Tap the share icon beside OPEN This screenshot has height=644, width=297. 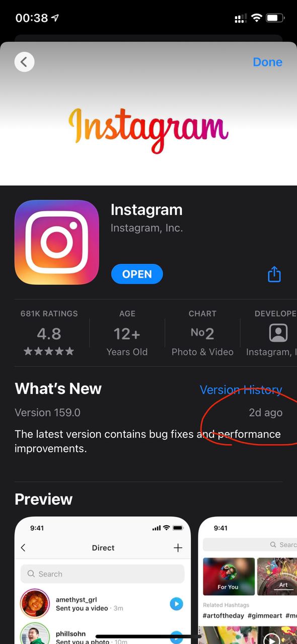click(x=274, y=274)
